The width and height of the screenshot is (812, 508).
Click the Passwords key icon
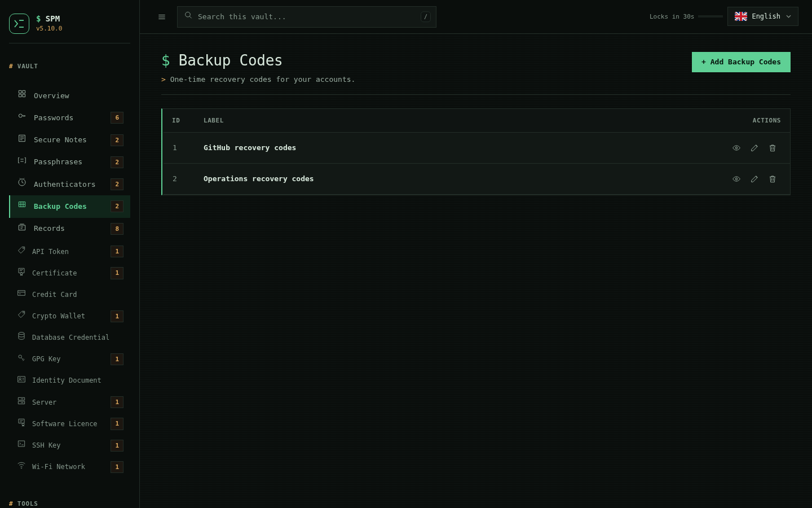click(x=22, y=116)
